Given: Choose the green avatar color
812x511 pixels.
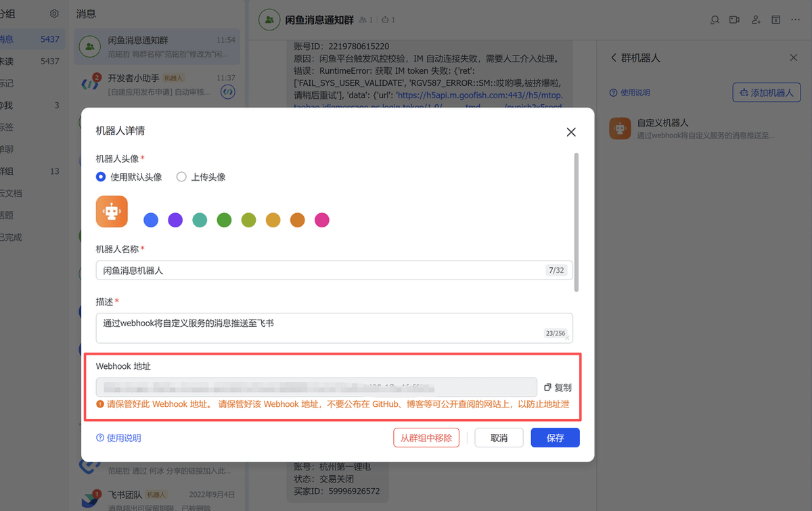Looking at the screenshot, I should tap(224, 220).
